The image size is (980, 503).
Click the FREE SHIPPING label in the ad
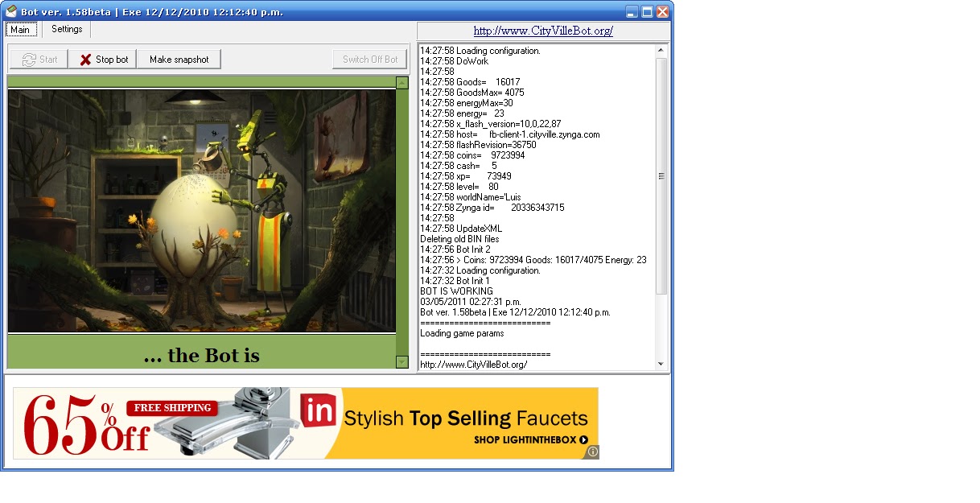[x=173, y=408]
